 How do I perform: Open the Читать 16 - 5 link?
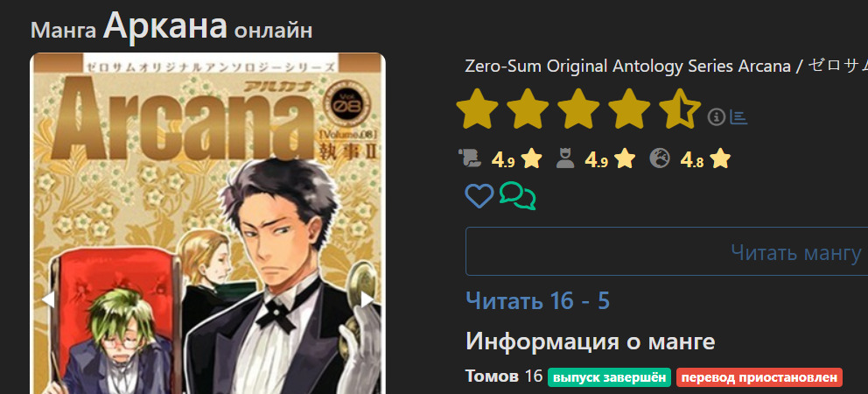click(x=537, y=301)
